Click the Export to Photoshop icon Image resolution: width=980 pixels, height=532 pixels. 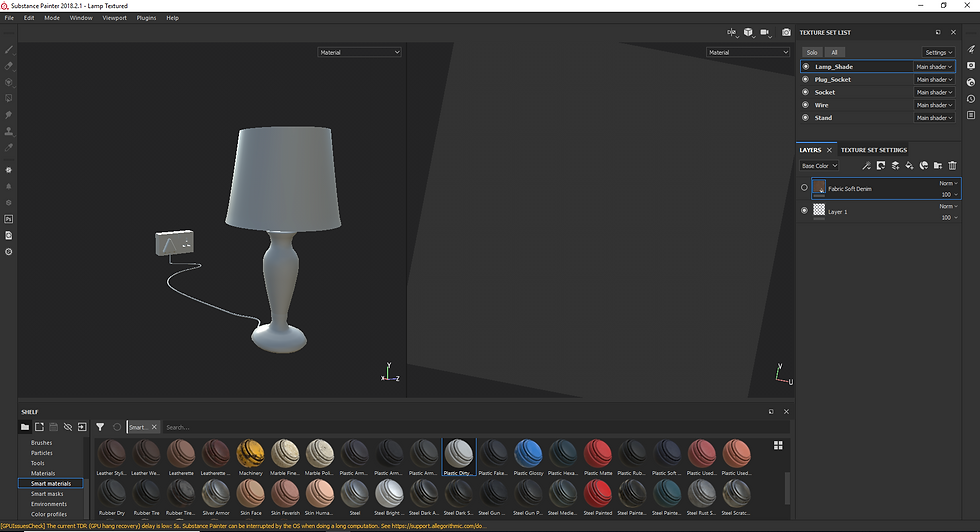coord(9,219)
